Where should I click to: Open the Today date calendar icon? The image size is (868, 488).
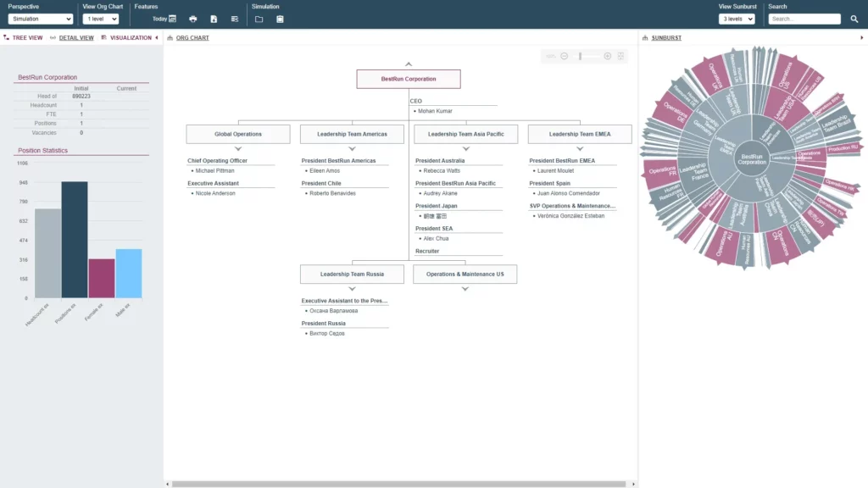[172, 19]
